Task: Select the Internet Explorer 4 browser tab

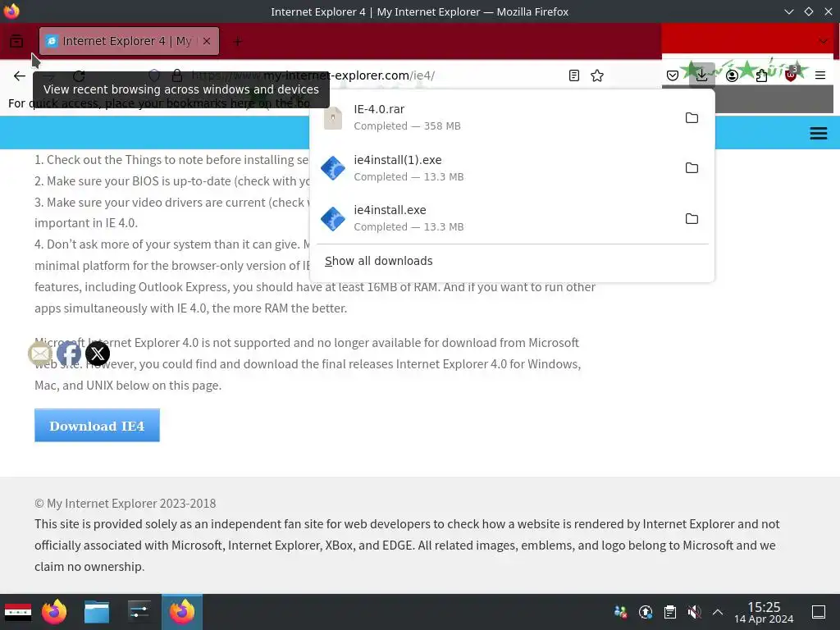Action: pos(129,41)
